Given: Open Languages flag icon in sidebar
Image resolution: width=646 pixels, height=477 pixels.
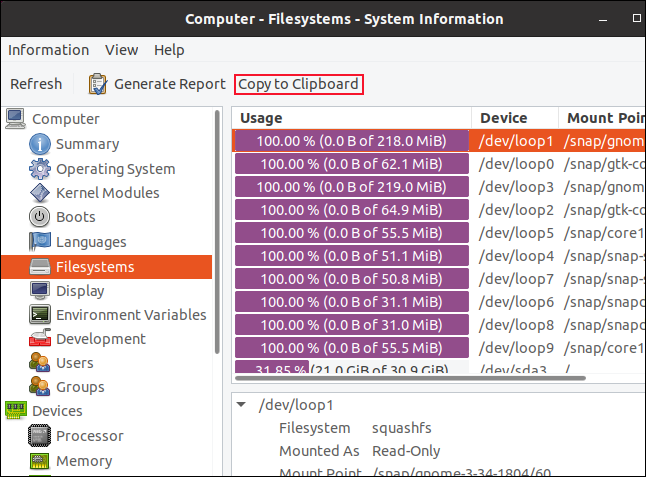Looking at the screenshot, I should click(40, 241).
